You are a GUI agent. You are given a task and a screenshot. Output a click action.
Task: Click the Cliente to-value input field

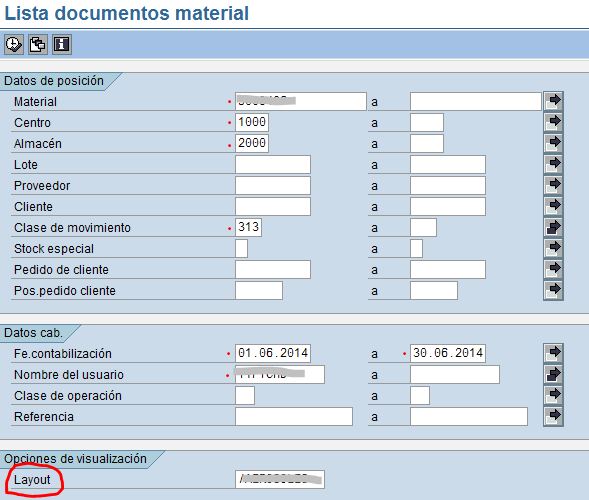[x=448, y=207]
